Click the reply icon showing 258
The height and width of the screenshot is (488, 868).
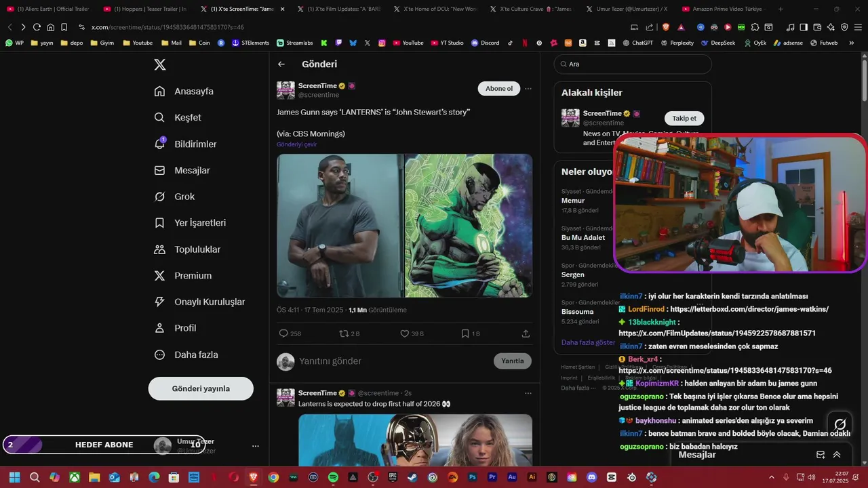click(x=290, y=333)
